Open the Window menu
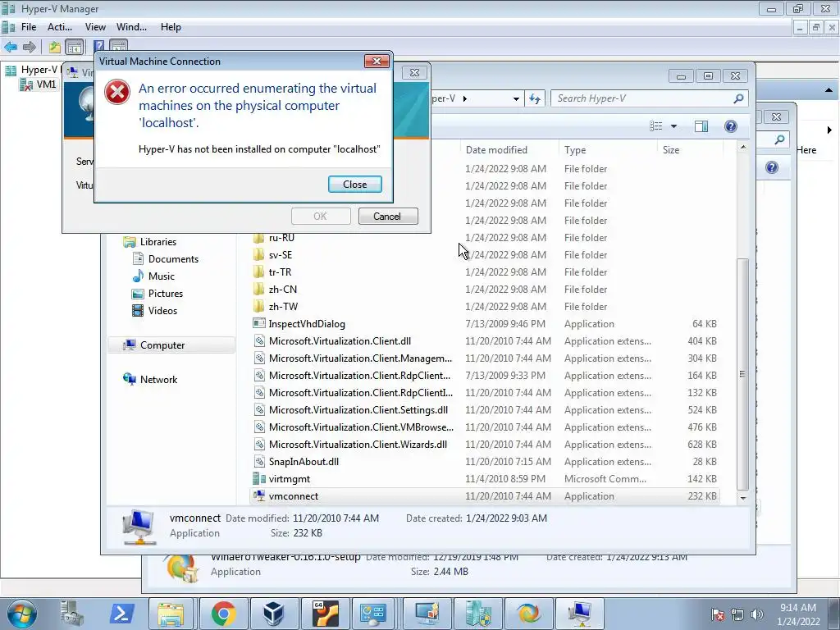This screenshot has width=840, height=630. point(131,27)
